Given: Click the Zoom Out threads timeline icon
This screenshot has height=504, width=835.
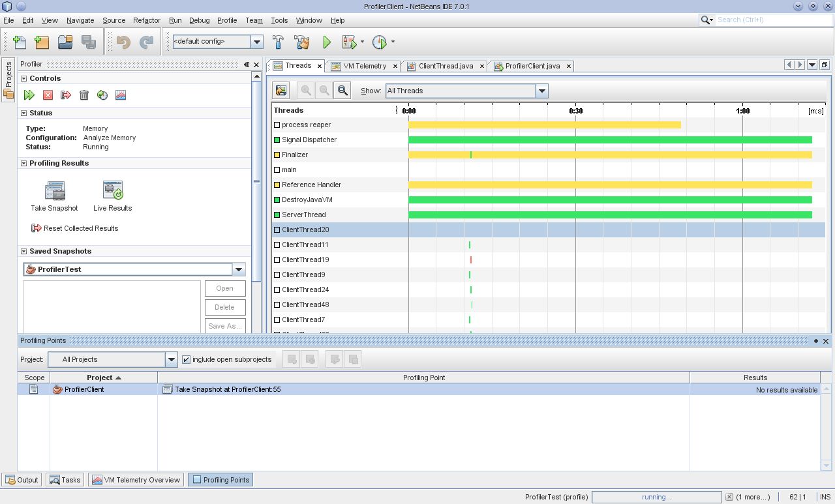Looking at the screenshot, I should pos(324,91).
